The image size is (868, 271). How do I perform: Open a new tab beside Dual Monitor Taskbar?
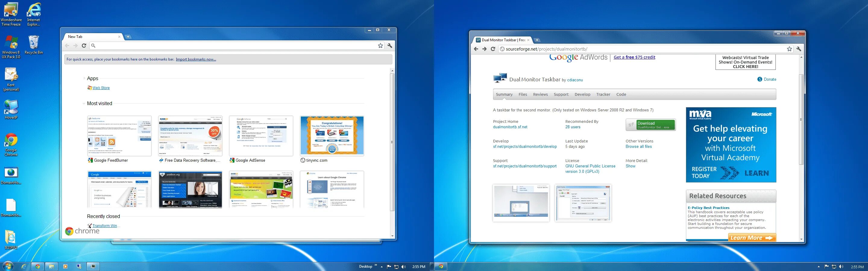click(537, 40)
